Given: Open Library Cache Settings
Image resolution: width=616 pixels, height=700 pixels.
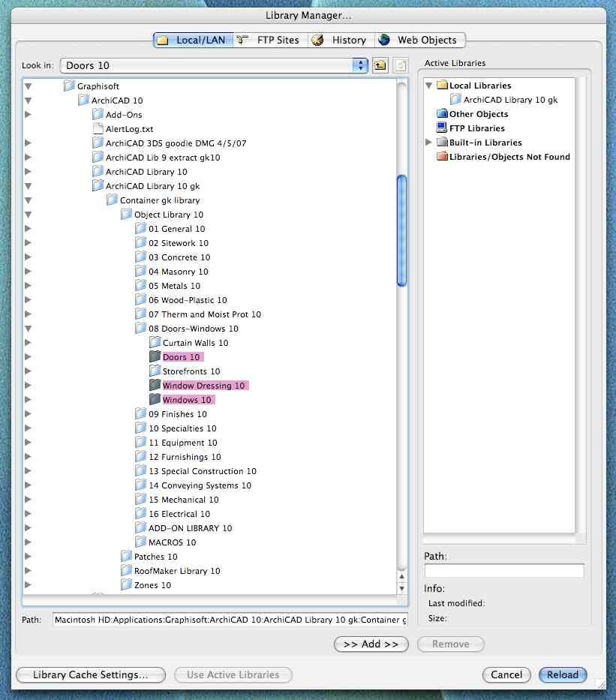Looking at the screenshot, I should 91,674.
